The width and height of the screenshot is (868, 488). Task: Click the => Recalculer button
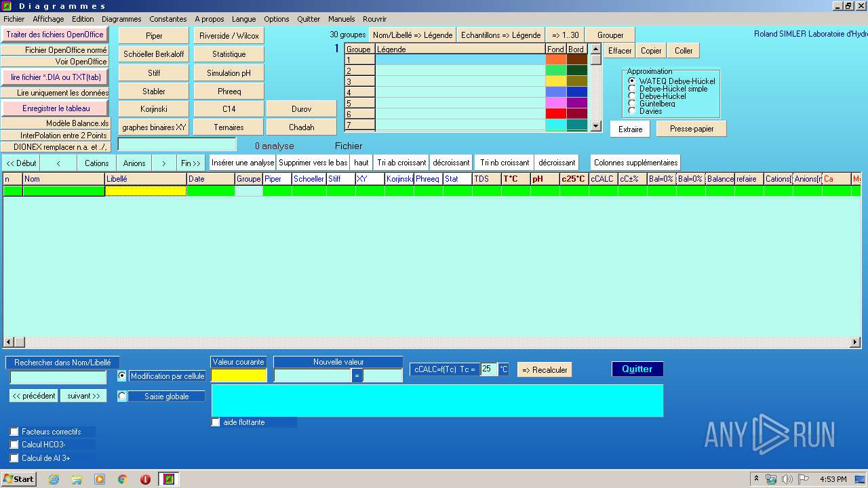[x=545, y=369]
